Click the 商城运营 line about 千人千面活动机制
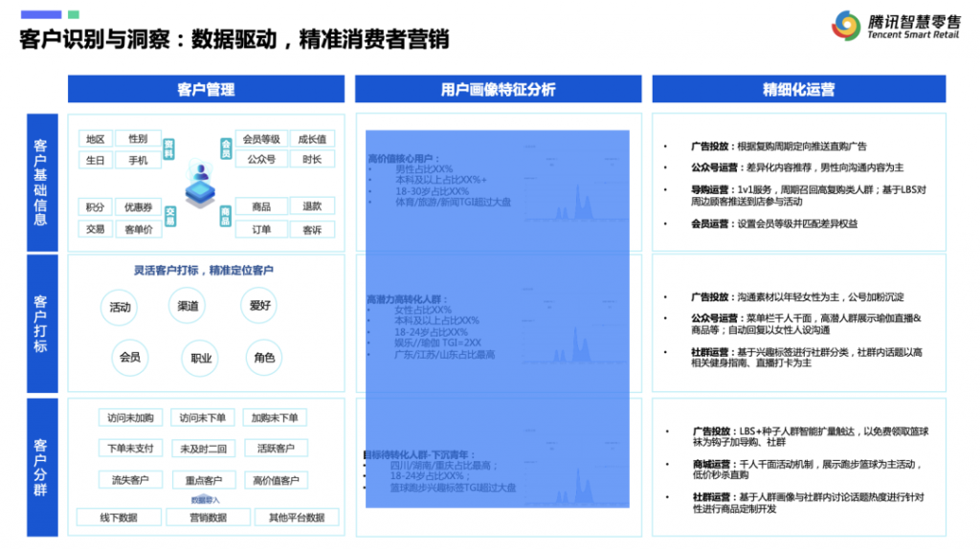The image size is (980, 549). pyautogui.click(x=808, y=469)
